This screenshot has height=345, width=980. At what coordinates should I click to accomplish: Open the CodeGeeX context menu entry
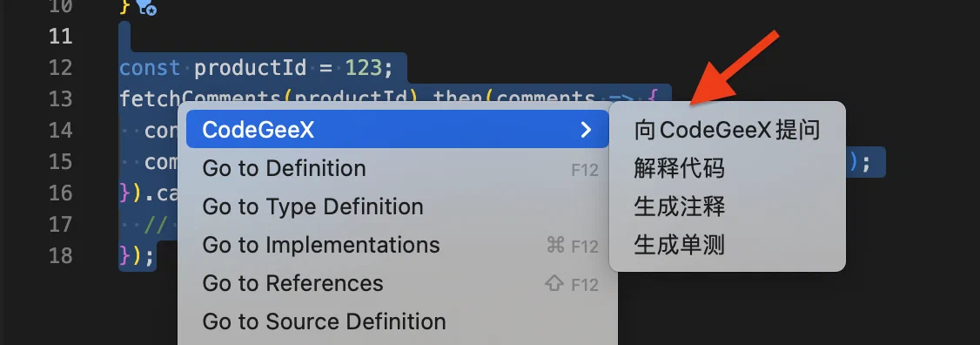[x=398, y=130]
